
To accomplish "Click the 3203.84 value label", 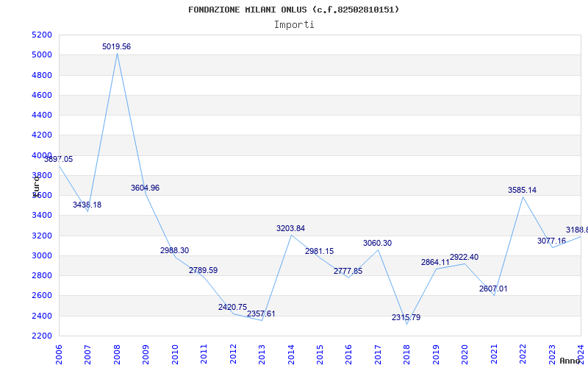I will (290, 228).
